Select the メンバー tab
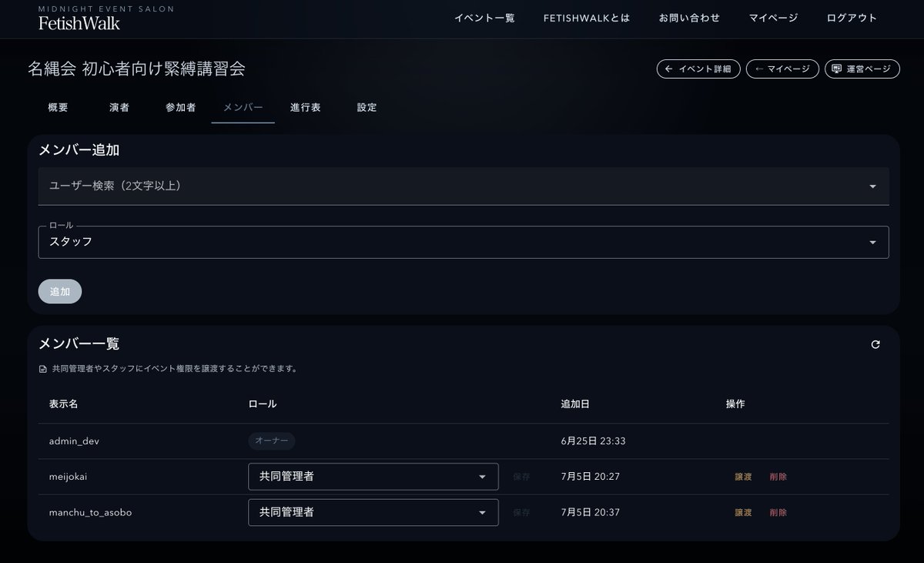 pyautogui.click(x=243, y=108)
